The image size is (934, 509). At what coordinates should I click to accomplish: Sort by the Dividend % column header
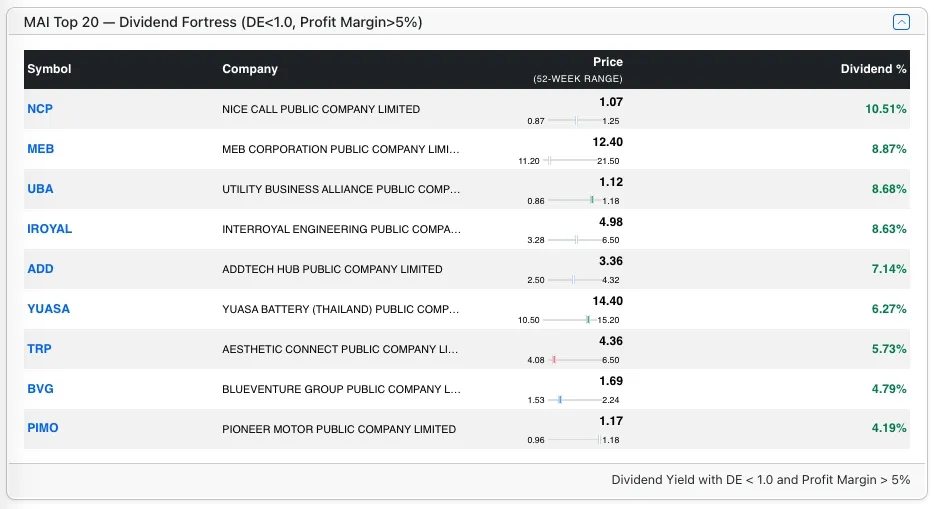point(873,68)
